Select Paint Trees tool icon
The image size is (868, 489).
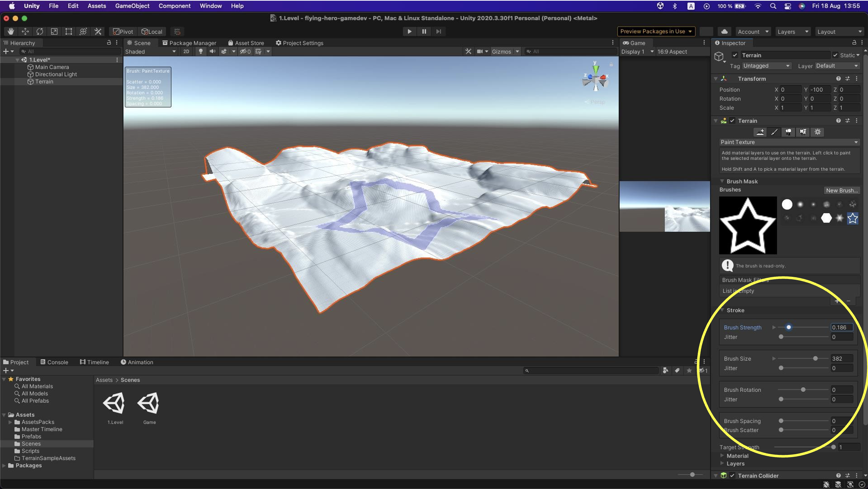pos(788,132)
